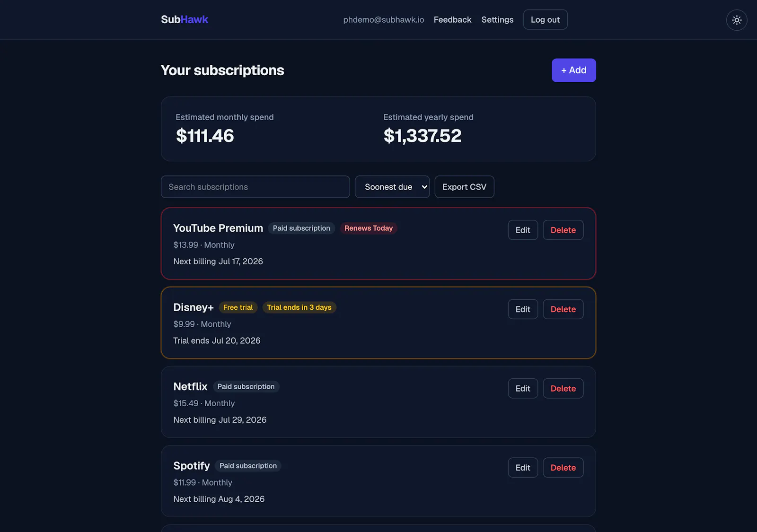Open the Soonest due sort dropdown
Viewport: 757px width, 532px height.
[x=392, y=187]
